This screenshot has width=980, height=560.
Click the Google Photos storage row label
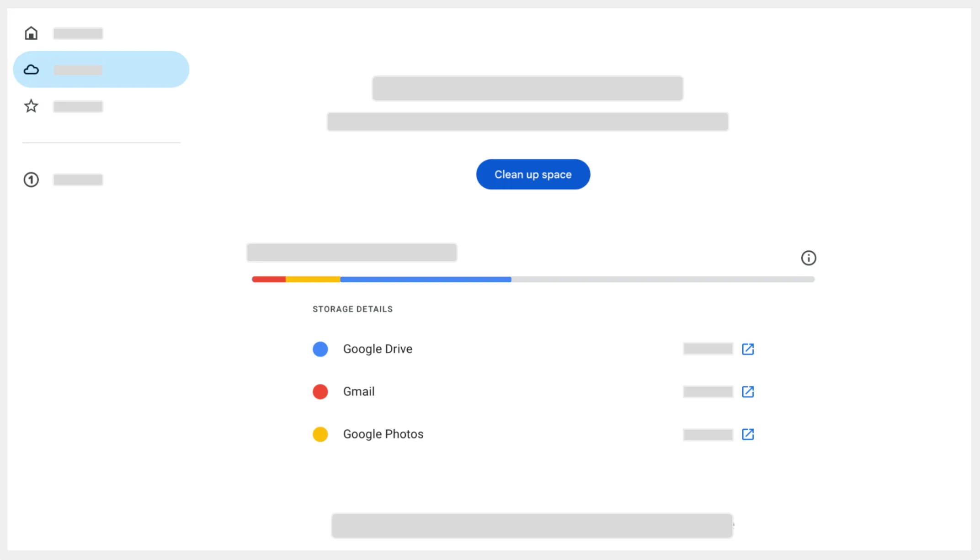tap(383, 434)
